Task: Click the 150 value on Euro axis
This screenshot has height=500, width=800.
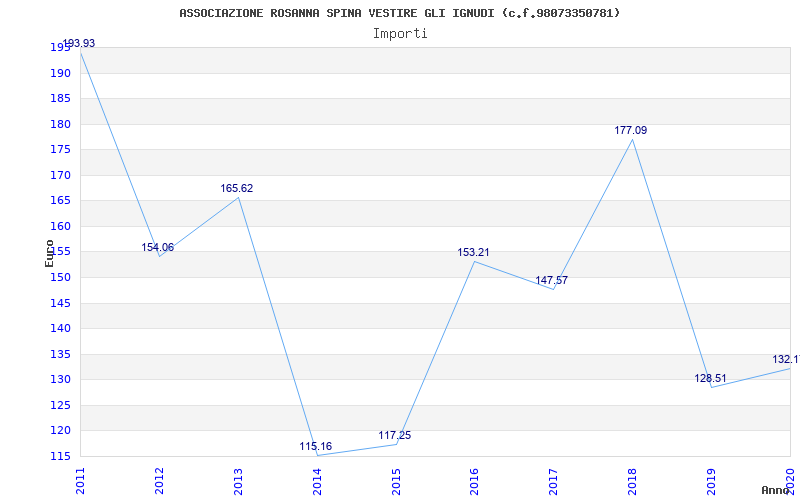Action: (60, 278)
